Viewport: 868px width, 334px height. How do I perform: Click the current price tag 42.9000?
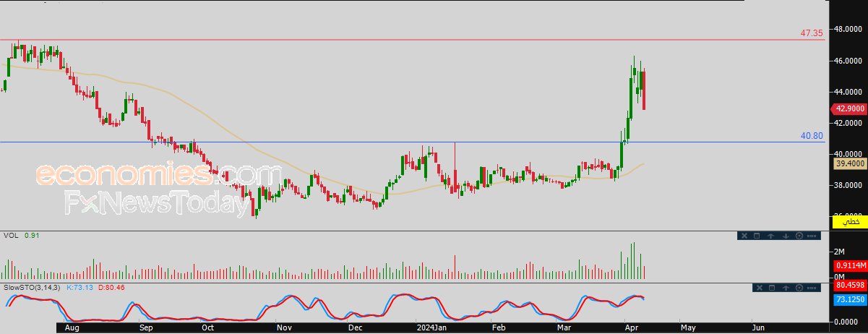click(x=848, y=109)
